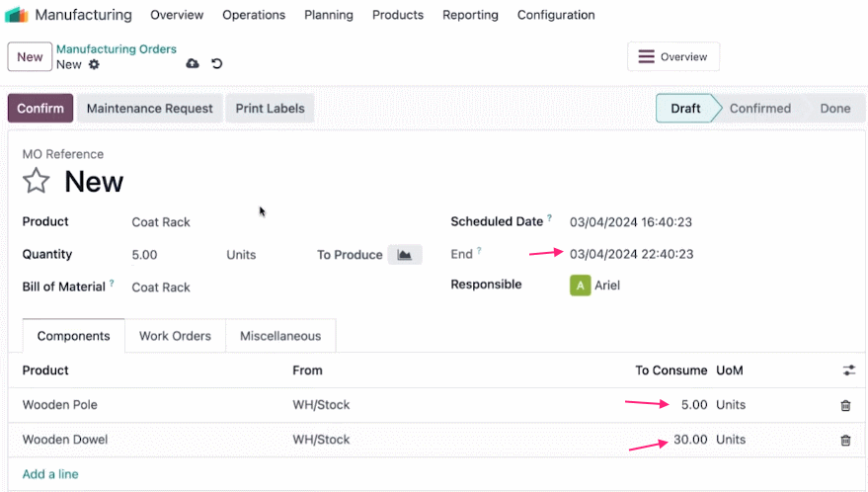Screen dimensions: 868x492
Task: Click the Ariel responsible avatar
Action: [x=580, y=286]
